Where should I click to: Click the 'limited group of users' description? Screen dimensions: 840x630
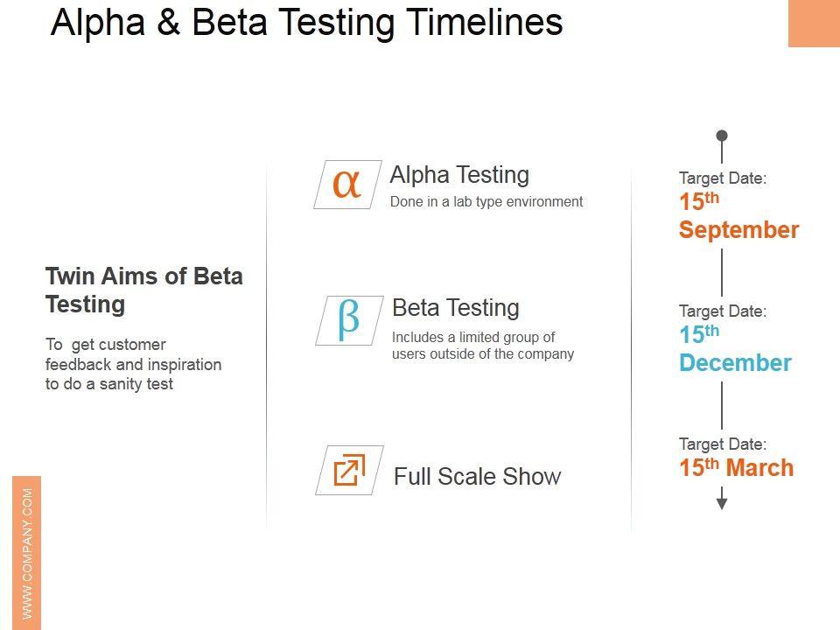click(483, 346)
